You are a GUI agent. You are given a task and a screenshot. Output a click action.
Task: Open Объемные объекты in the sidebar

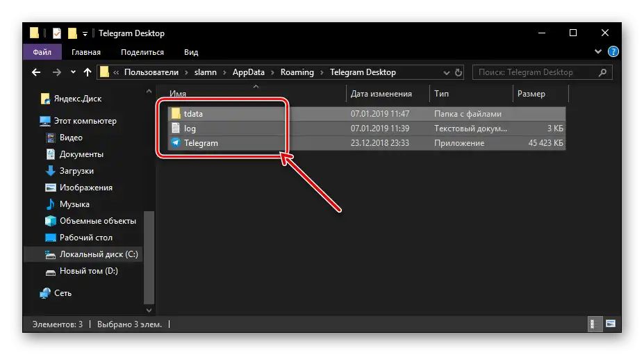(x=90, y=221)
